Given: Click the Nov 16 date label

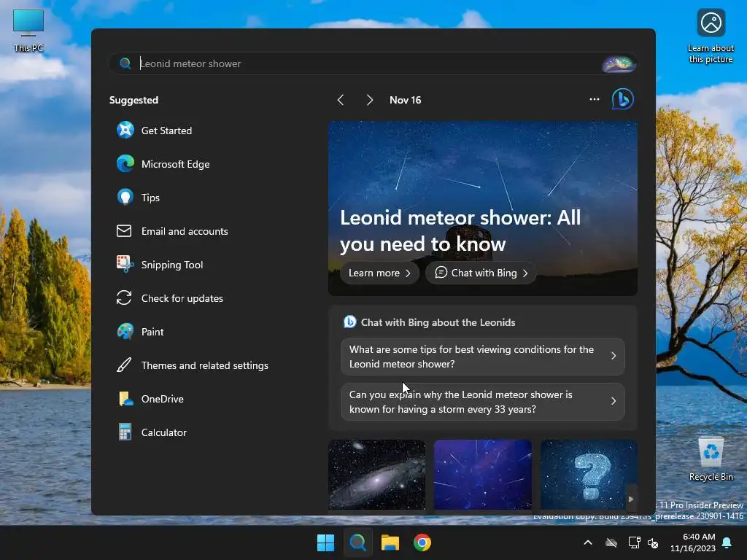Looking at the screenshot, I should coord(406,100).
